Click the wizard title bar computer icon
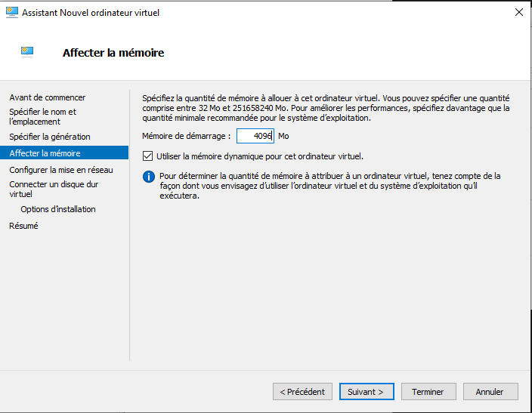The height and width of the screenshot is (413, 532). tap(12, 13)
